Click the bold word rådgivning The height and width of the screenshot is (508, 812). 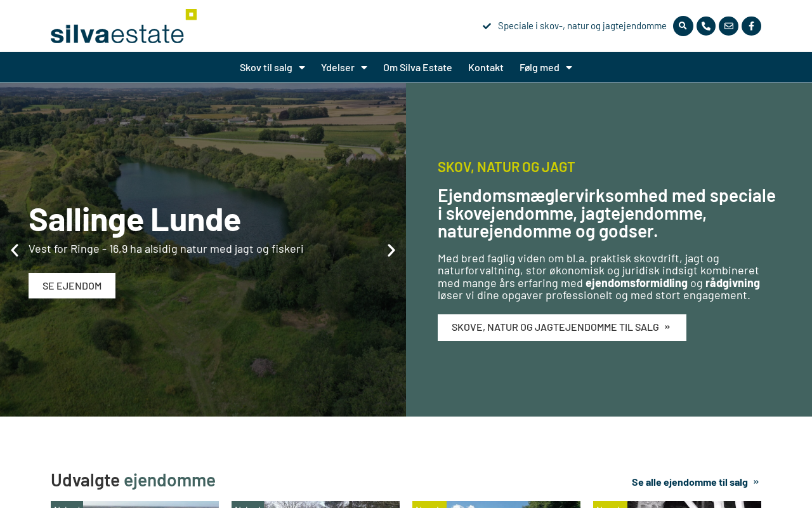[733, 283]
